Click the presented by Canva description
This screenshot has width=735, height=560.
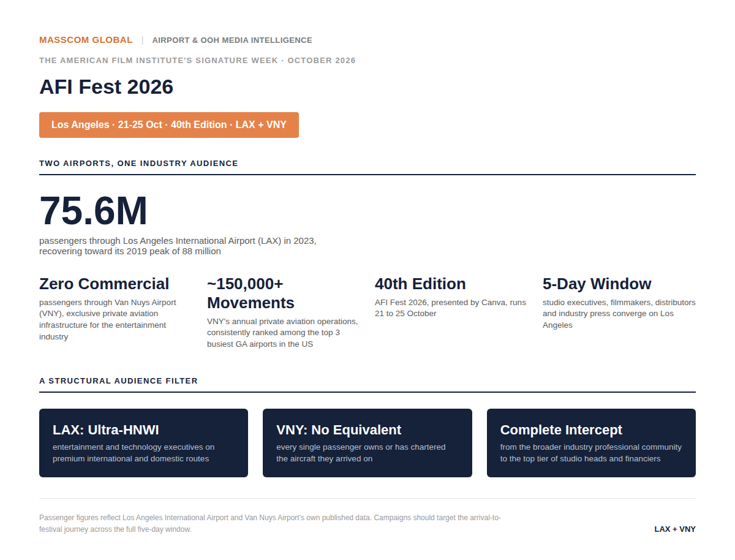click(x=450, y=308)
